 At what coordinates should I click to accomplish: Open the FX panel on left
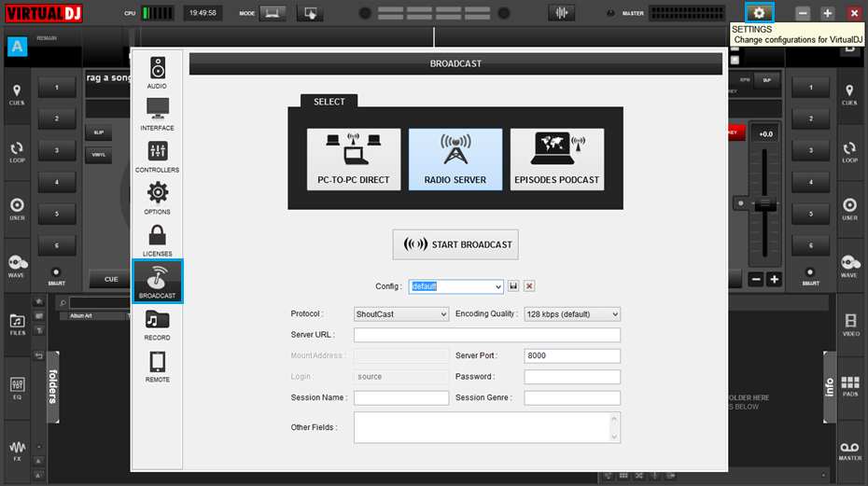(x=17, y=451)
